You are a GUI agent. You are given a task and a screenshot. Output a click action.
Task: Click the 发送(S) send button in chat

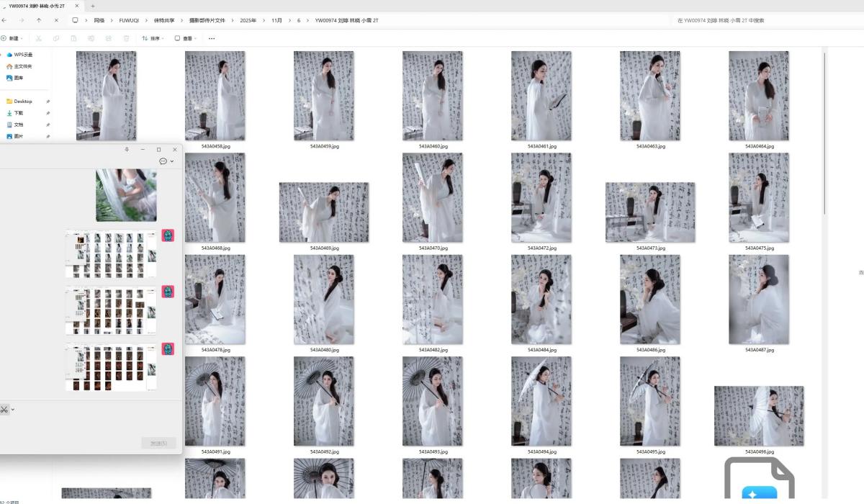pos(158,444)
